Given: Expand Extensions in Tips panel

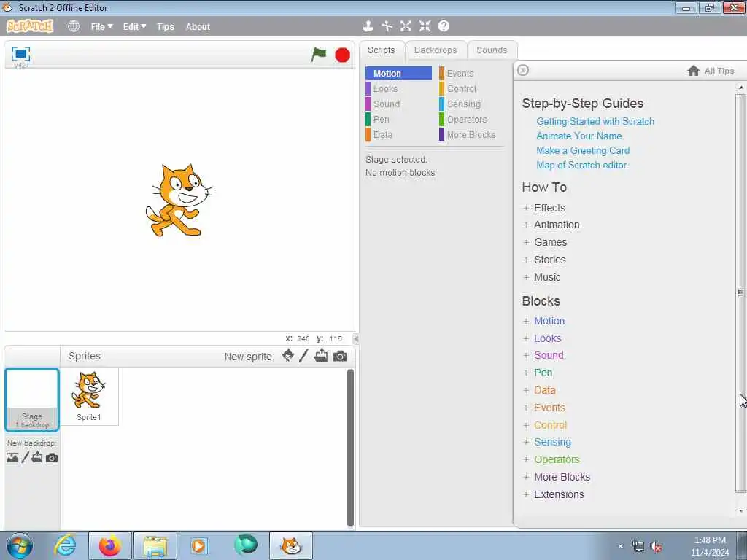Looking at the screenshot, I should (553, 494).
